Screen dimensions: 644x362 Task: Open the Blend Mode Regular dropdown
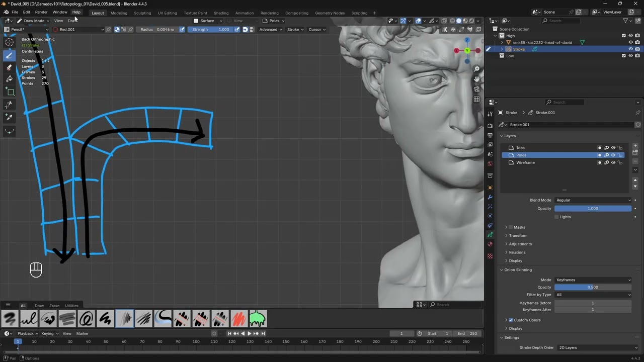(x=593, y=200)
